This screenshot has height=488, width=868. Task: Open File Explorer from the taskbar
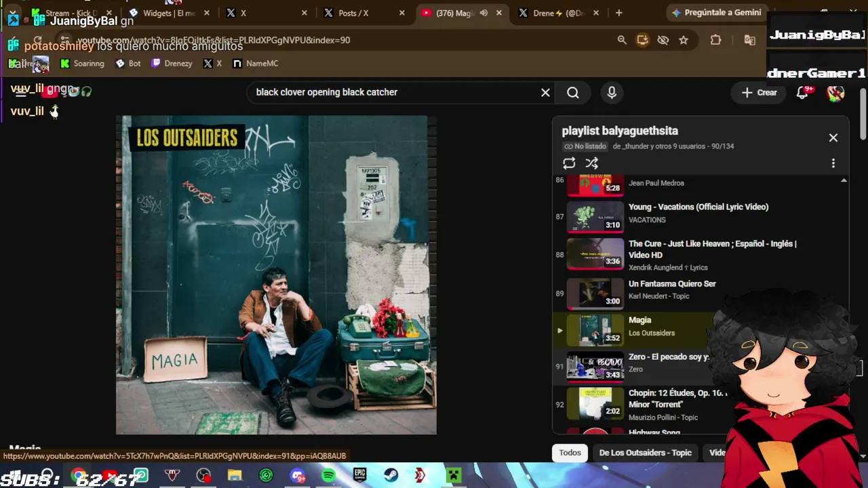click(x=235, y=476)
